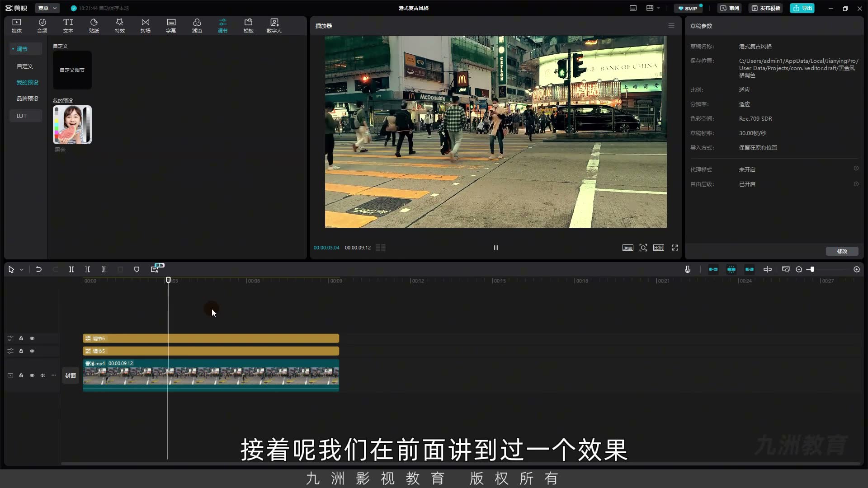Click the delete right of playhead tool
The image size is (868, 488).
tap(104, 269)
